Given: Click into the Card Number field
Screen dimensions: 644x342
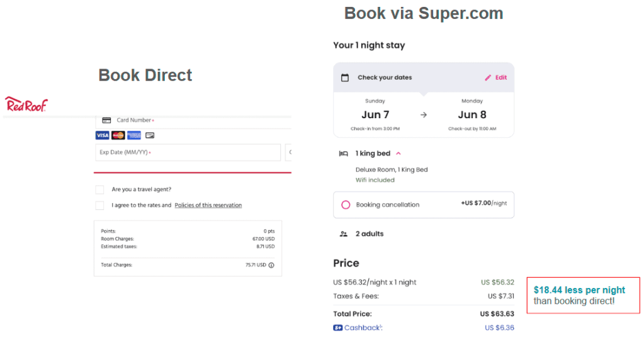Looking at the screenshot, I should 193,121.
